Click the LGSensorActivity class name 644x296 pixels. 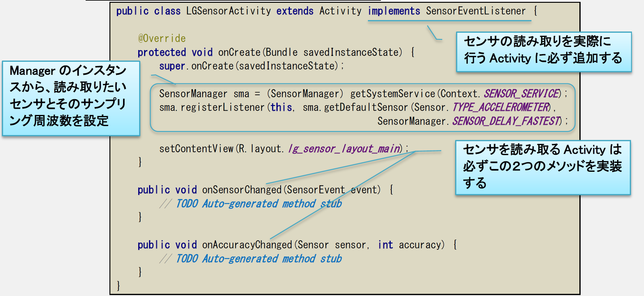[x=228, y=11]
